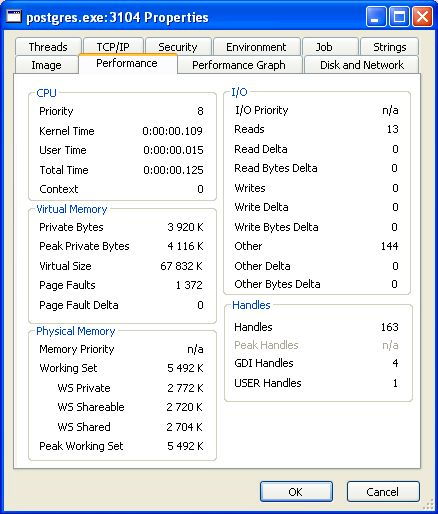Click the Virtual Memory group heading
The image size is (438, 514).
tap(72, 209)
